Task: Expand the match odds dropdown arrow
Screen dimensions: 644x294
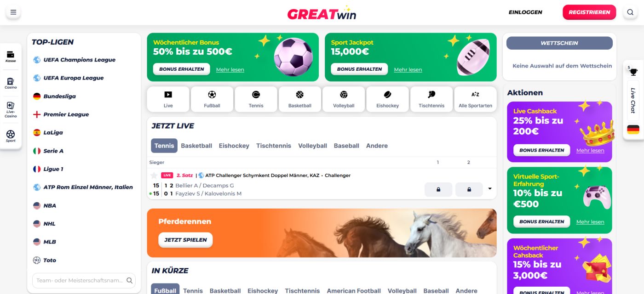Action: [x=490, y=189]
